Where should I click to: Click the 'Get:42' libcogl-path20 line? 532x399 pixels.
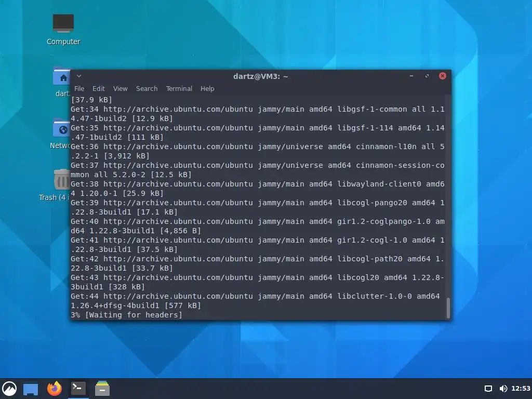click(x=258, y=259)
